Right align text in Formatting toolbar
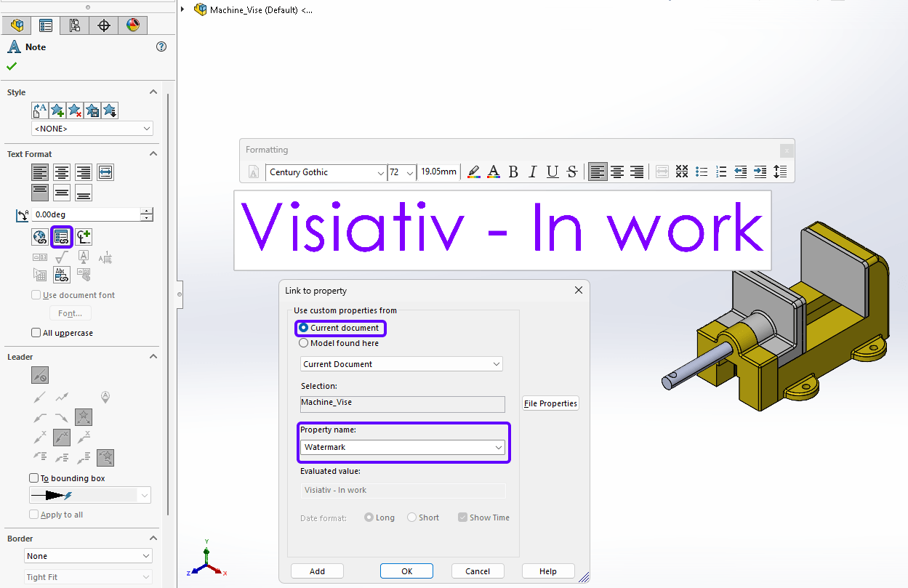The height and width of the screenshot is (588, 908). click(x=637, y=172)
